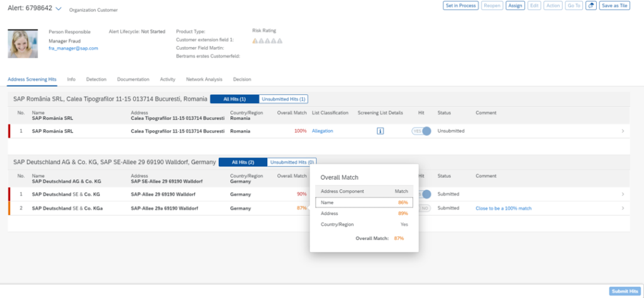This screenshot has height=298, width=644.
Task: Select the Address 89% row in popup
Action: pyautogui.click(x=364, y=214)
